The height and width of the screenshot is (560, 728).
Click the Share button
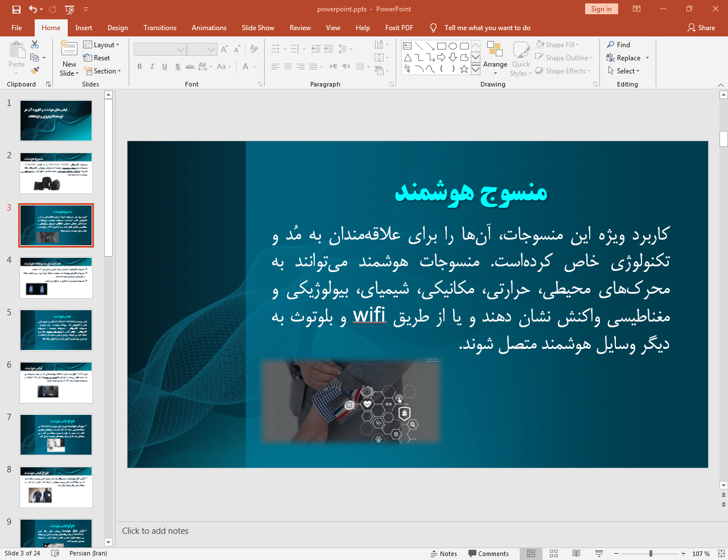(x=701, y=28)
